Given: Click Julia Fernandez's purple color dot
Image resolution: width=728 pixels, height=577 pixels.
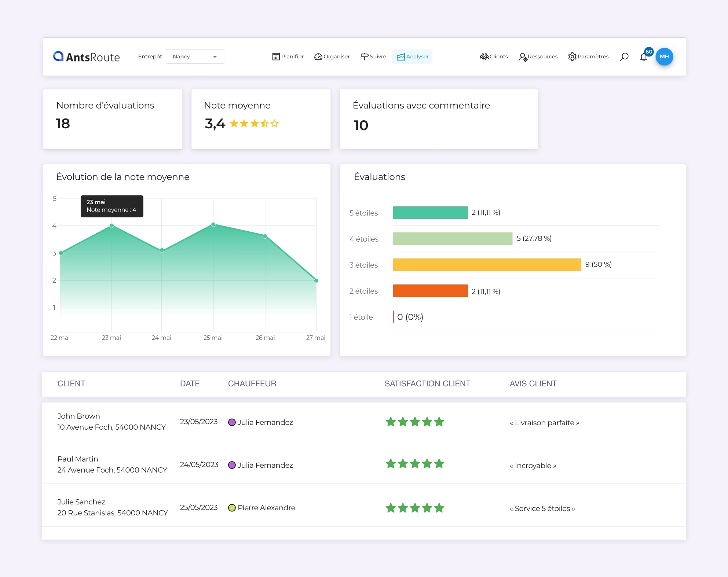Looking at the screenshot, I should [231, 422].
